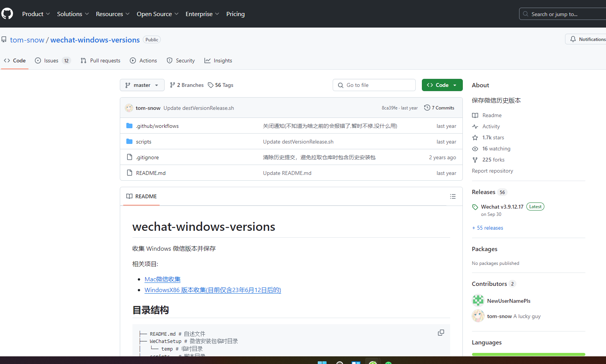
Task: Switch to the Issues tab
Action: [x=52, y=60]
